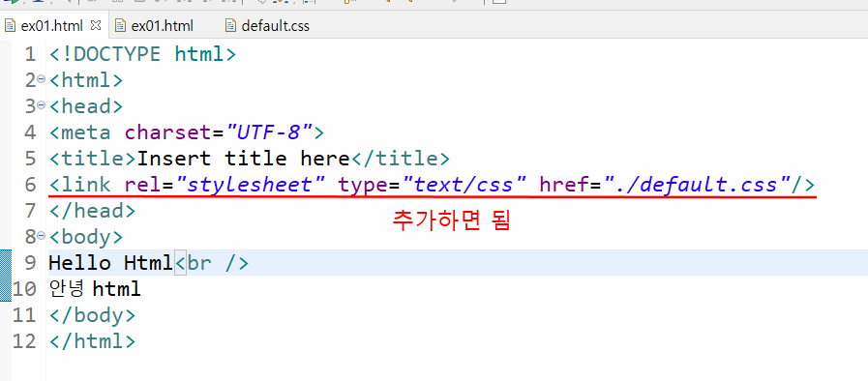Click the "UTF-8" attribute value
Image resolution: width=868 pixels, height=381 pixels.
tap(270, 132)
